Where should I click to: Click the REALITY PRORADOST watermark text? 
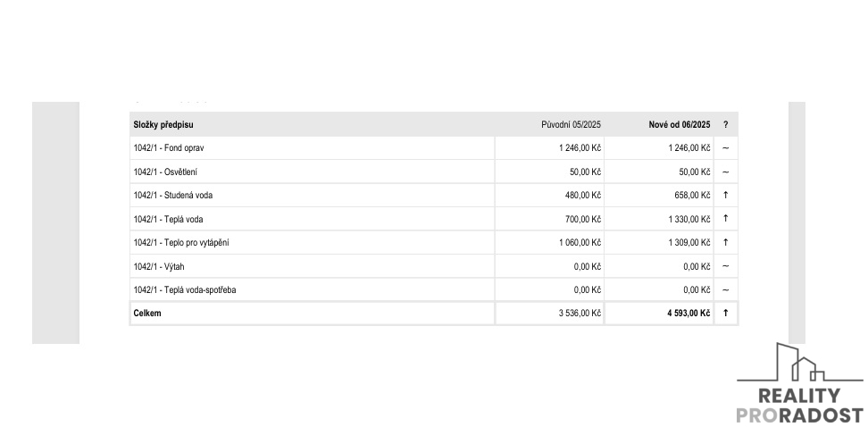coord(799,406)
